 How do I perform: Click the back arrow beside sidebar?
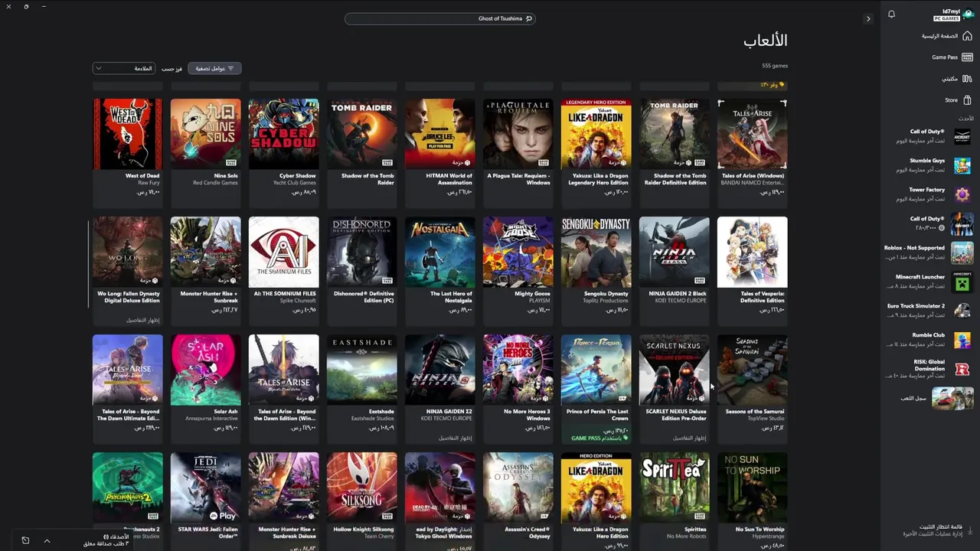(867, 18)
